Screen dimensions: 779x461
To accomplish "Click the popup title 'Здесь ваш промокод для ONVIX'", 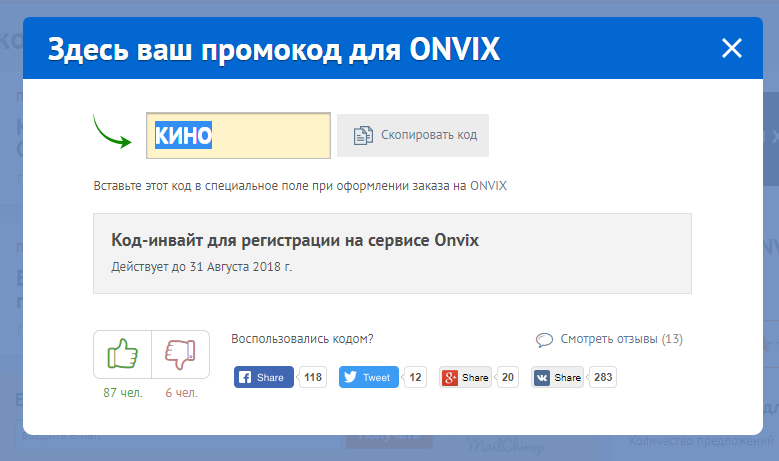I will (x=274, y=49).
